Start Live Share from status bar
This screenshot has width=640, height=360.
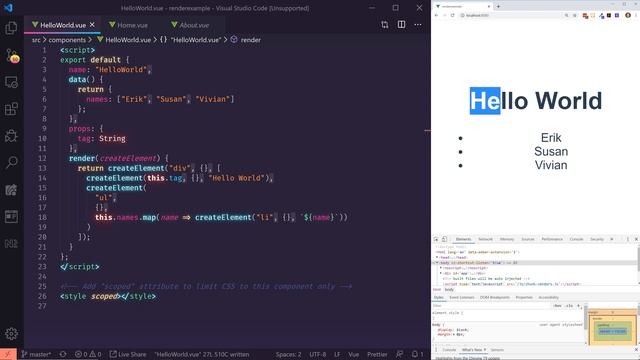tap(128, 354)
